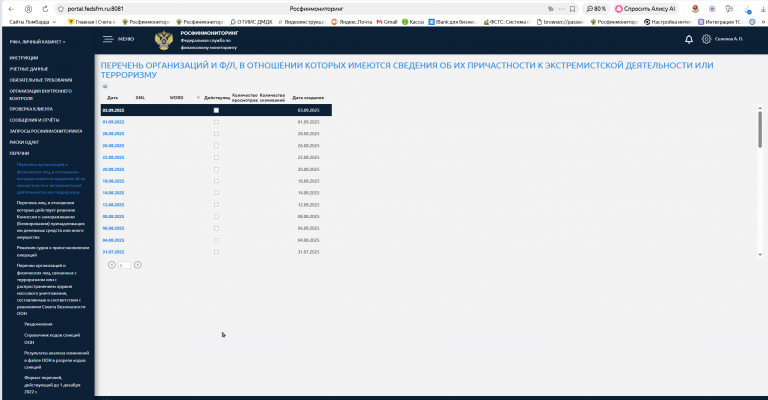Toggle checkbox in 14.08.2025 row
Viewport: 768px width, 400px height.
point(216,193)
